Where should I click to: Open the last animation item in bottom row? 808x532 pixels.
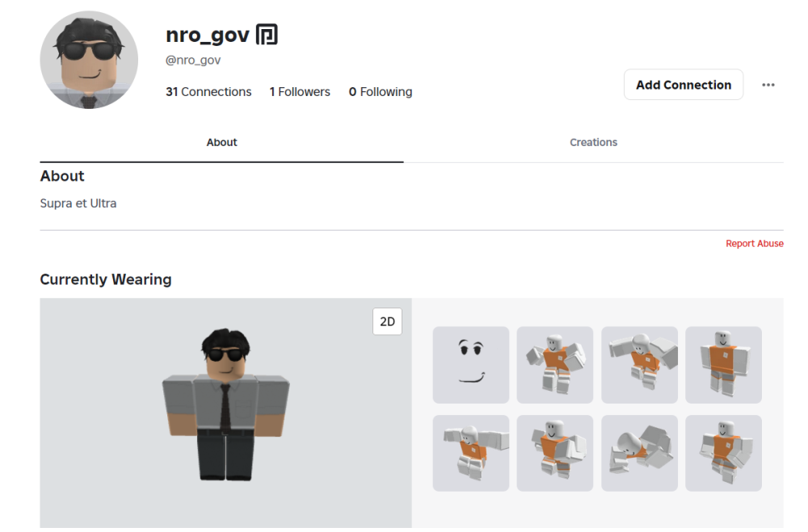723,453
